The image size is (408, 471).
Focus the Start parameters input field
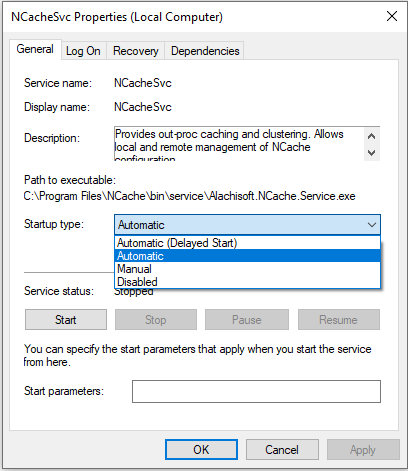tap(256, 391)
